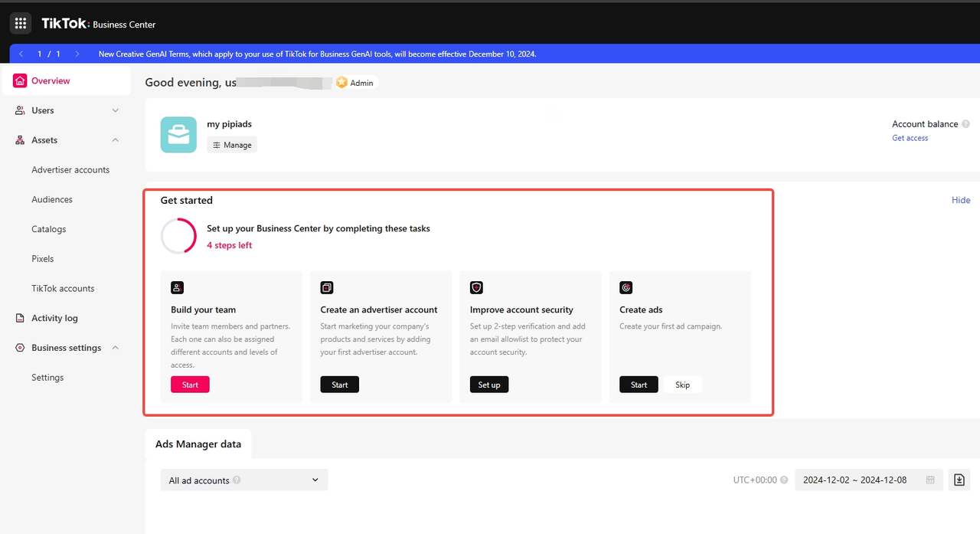Image resolution: width=980 pixels, height=534 pixels.
Task: Select the Users section icon in sidebar
Action: click(21, 110)
